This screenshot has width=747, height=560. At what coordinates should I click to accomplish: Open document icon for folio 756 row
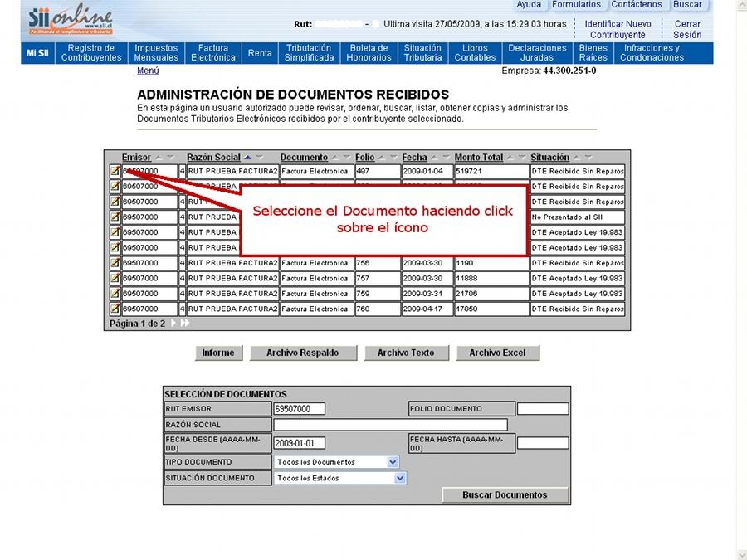tap(115, 262)
